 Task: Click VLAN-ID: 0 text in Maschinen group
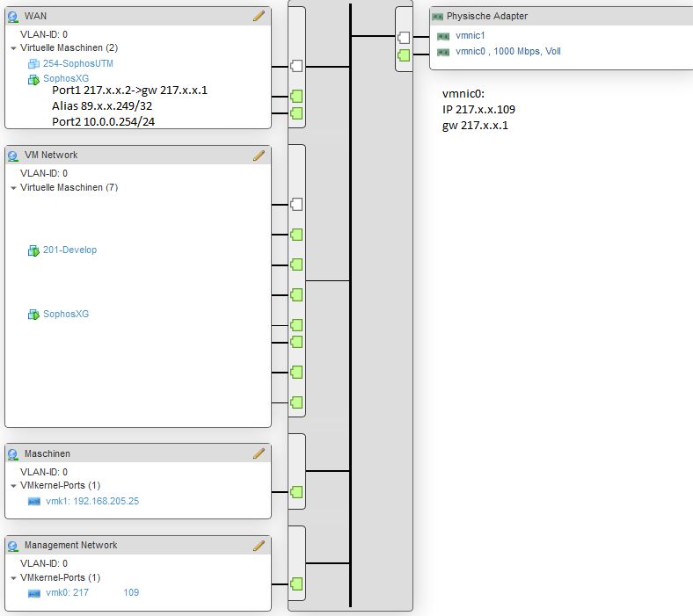click(44, 472)
